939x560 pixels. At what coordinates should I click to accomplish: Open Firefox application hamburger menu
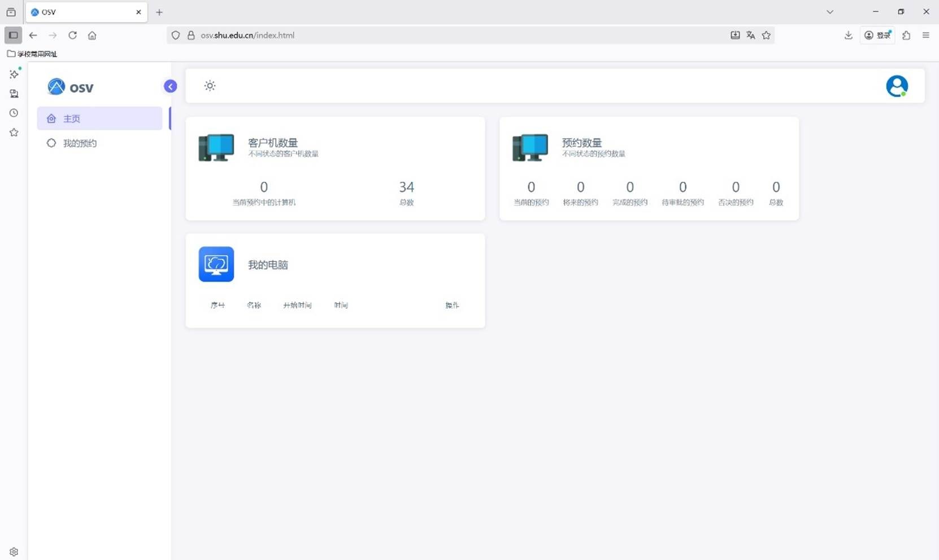(925, 35)
